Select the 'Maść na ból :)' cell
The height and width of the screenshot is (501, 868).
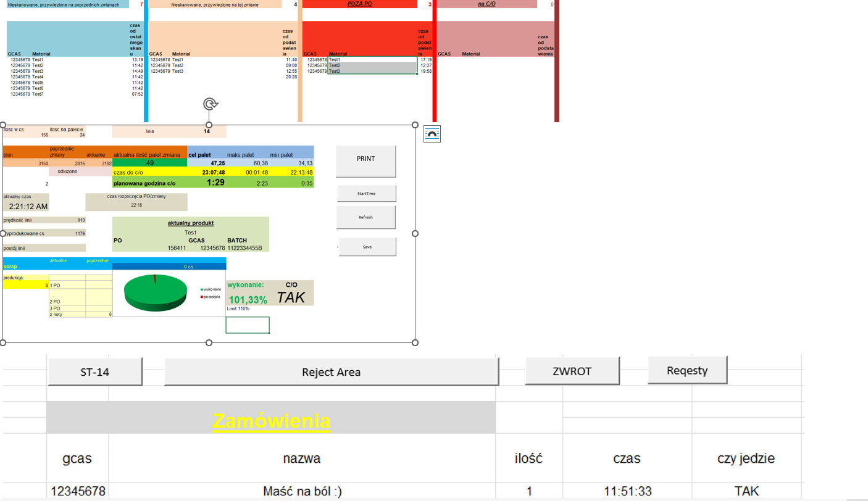click(x=303, y=491)
